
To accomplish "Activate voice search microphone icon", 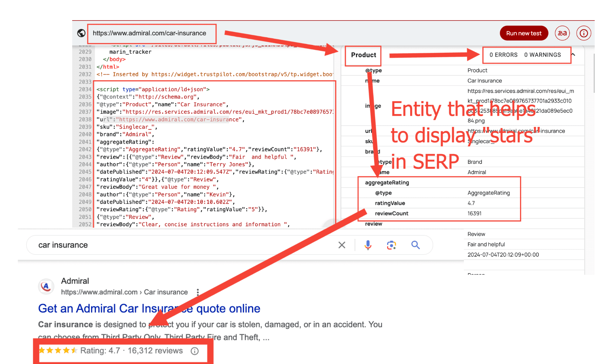I will coord(368,245).
